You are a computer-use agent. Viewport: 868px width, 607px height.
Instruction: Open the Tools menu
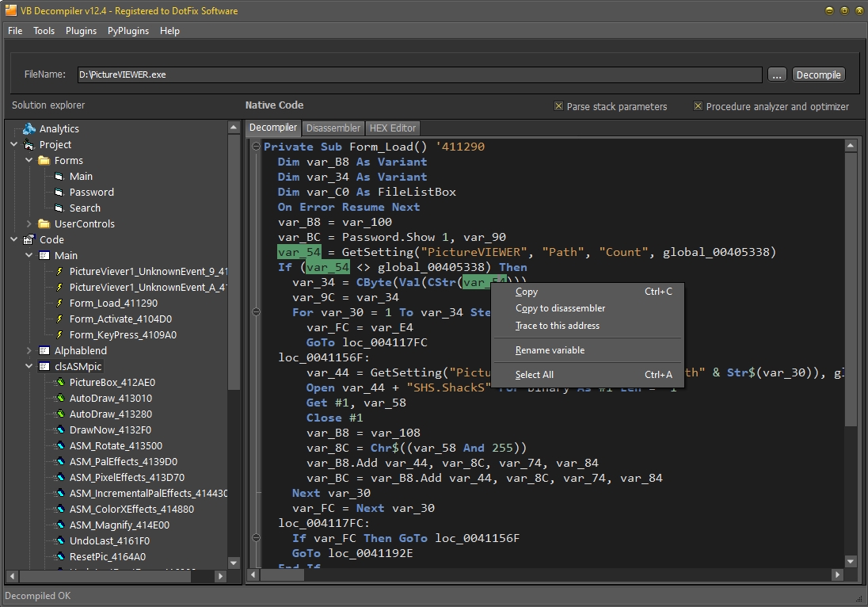click(44, 31)
